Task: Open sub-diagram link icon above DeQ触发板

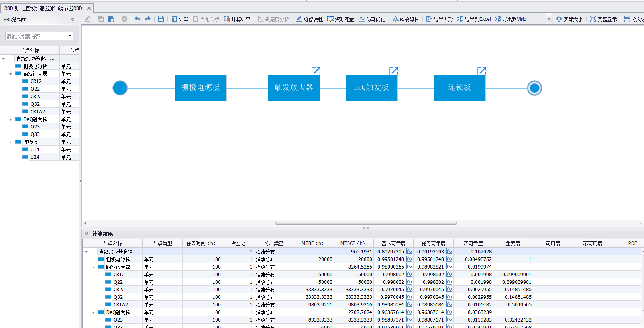Action: pyautogui.click(x=394, y=71)
